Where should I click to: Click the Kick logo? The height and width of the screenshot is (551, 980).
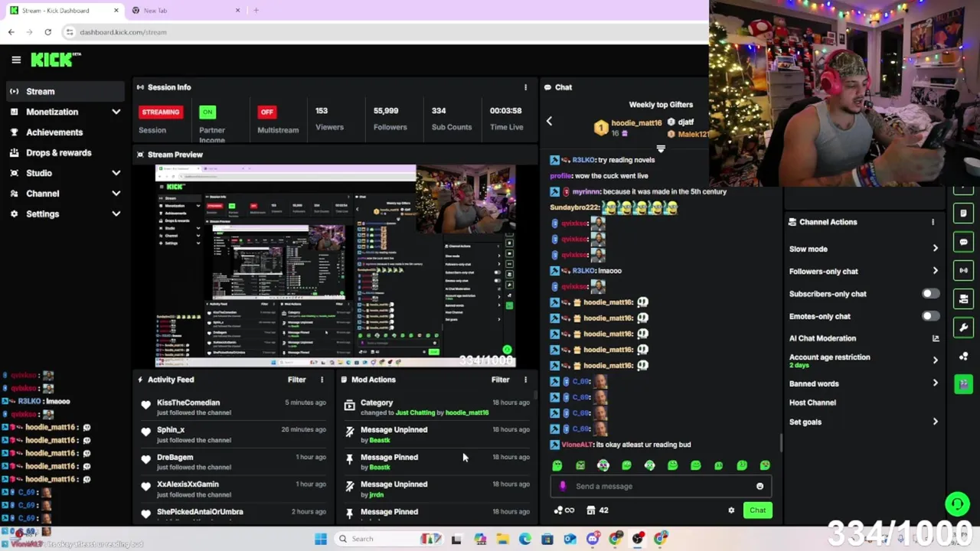coord(55,60)
